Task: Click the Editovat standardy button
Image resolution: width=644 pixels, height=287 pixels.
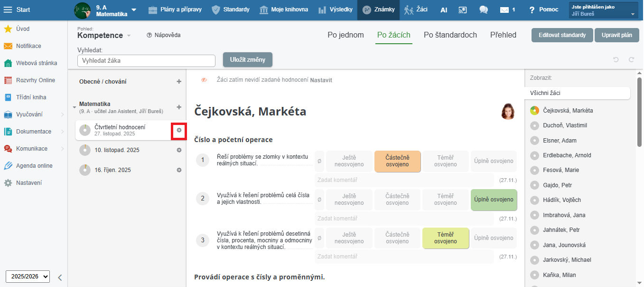Action: (x=562, y=35)
